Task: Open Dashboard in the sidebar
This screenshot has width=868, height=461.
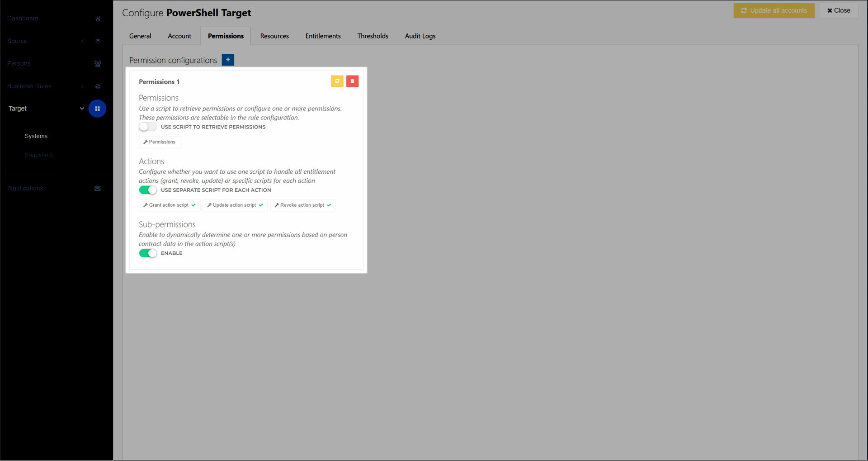Action: coord(23,19)
